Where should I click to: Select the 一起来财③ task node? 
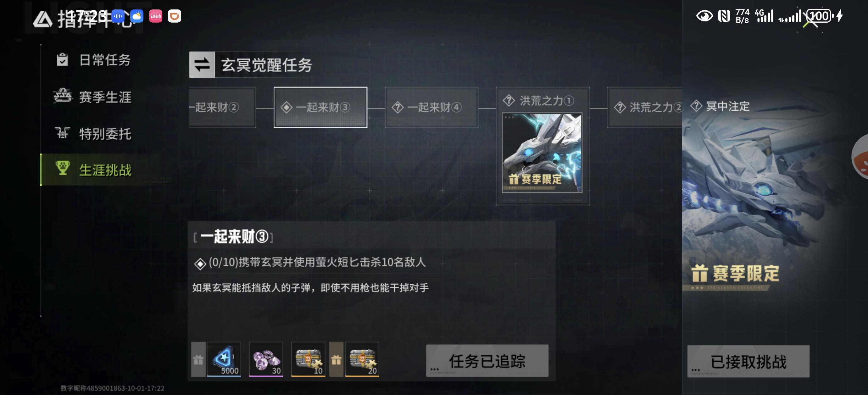click(x=320, y=107)
